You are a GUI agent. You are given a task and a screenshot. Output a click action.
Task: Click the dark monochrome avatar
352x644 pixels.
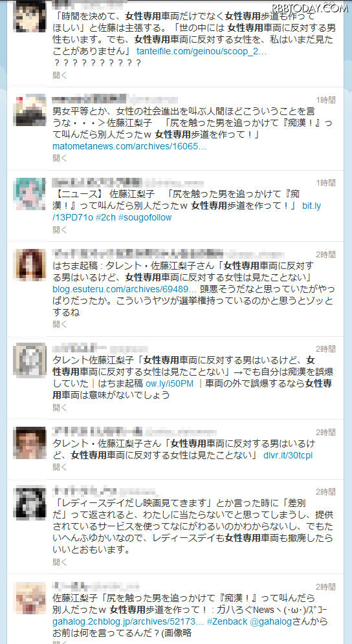(30, 502)
